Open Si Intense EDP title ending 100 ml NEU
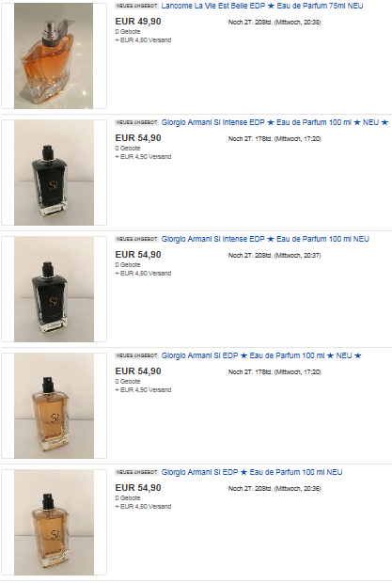The height and width of the screenshot is (583, 392). pyautogui.click(x=265, y=239)
